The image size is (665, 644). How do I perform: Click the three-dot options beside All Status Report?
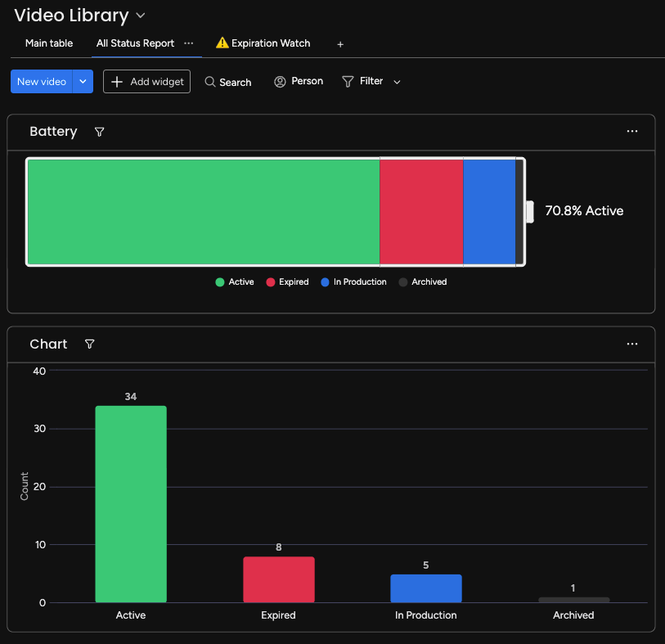tap(189, 43)
